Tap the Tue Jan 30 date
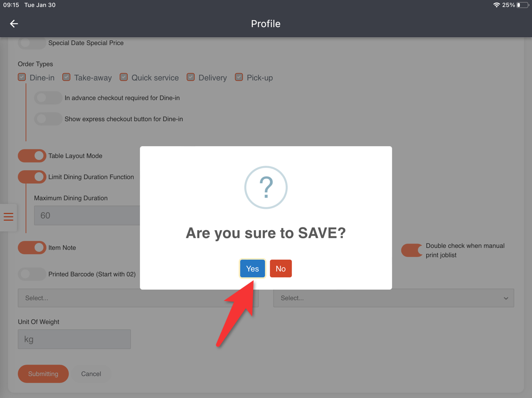 pyautogui.click(x=40, y=5)
